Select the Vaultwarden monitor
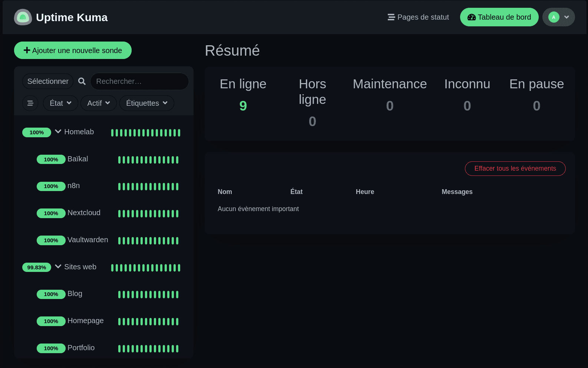Image resolution: width=588 pixels, height=368 pixels. [x=104, y=240]
